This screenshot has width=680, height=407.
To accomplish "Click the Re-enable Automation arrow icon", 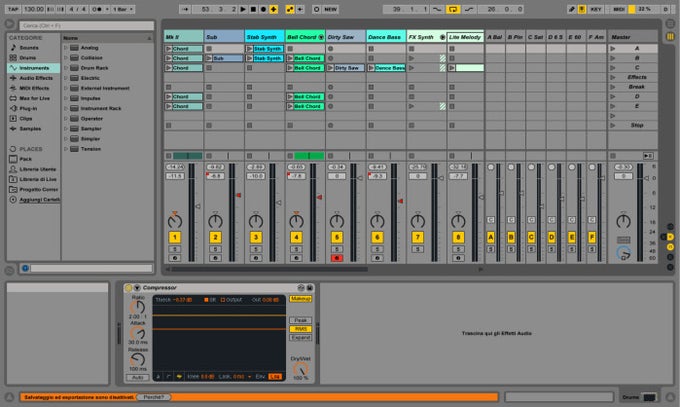I will [x=300, y=9].
